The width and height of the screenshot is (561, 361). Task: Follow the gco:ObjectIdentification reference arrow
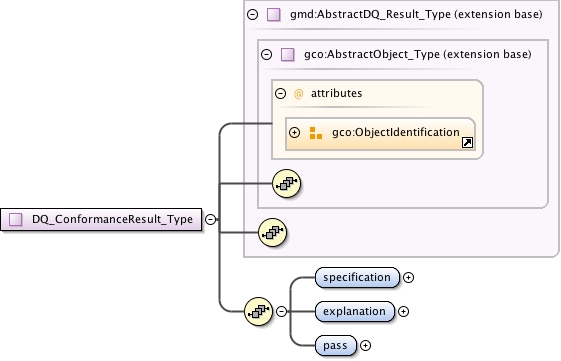coord(467,142)
